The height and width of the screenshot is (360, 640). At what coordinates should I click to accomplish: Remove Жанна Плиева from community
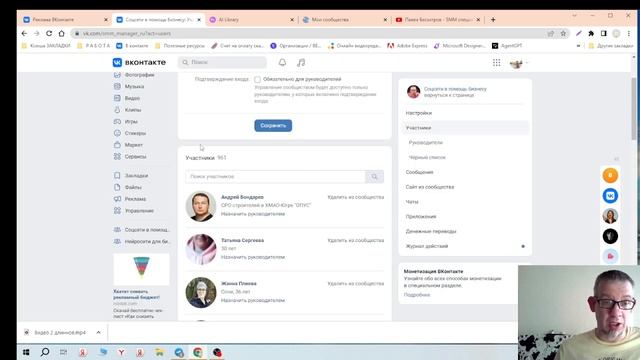pyautogui.click(x=356, y=284)
